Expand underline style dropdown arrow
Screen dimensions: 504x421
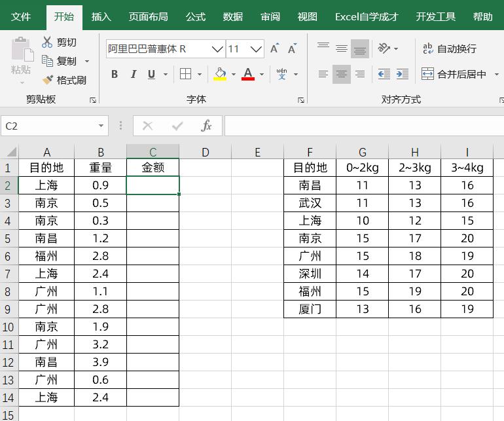pos(166,74)
